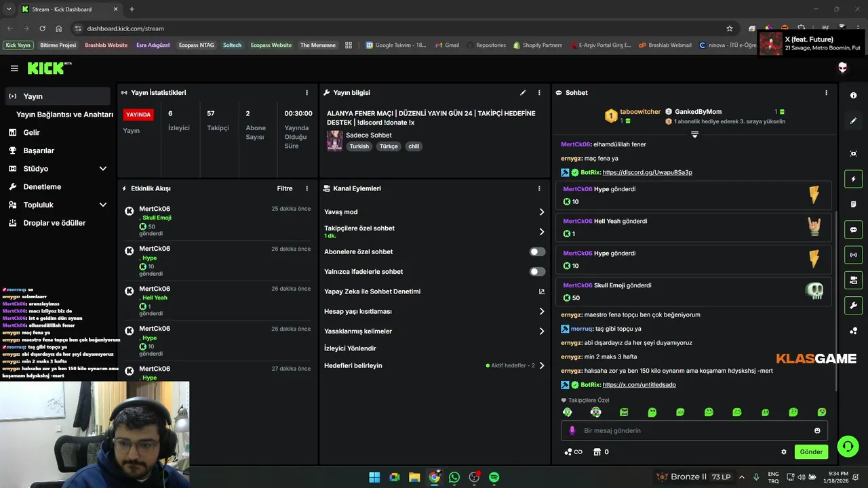Open the Yavaş mod options

click(x=434, y=212)
